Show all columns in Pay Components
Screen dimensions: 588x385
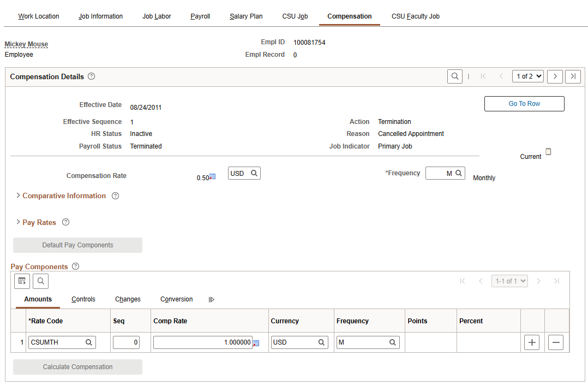tap(212, 300)
